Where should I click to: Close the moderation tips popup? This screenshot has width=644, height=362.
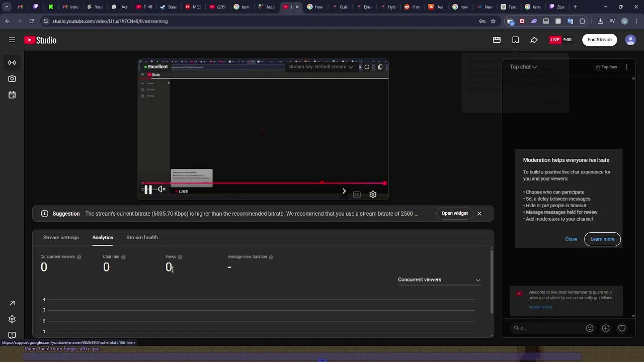571,239
